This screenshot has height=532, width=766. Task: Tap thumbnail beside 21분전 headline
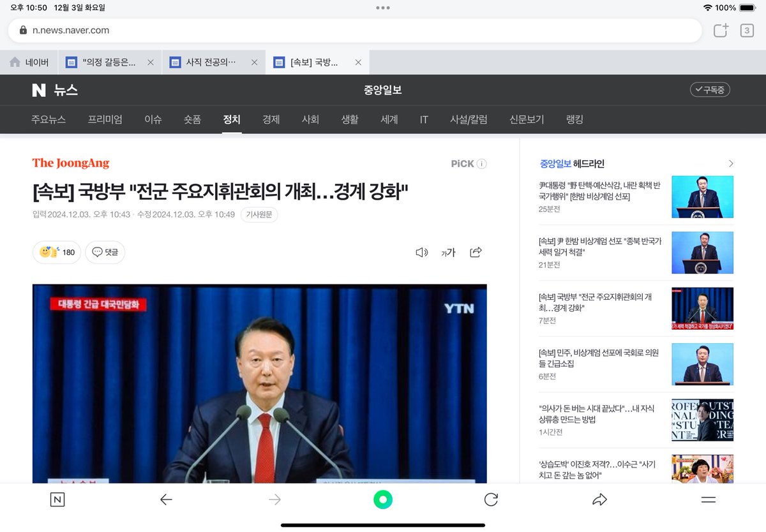pos(702,253)
